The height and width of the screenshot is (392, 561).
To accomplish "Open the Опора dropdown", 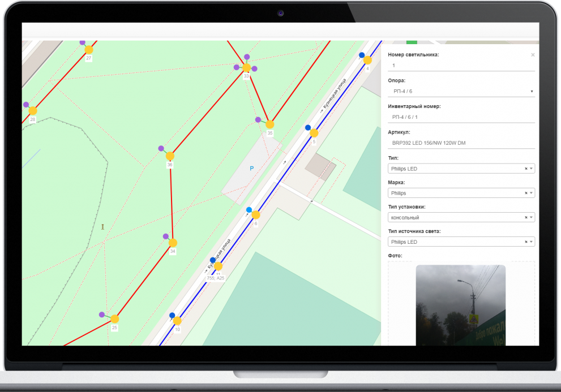I will 461,91.
